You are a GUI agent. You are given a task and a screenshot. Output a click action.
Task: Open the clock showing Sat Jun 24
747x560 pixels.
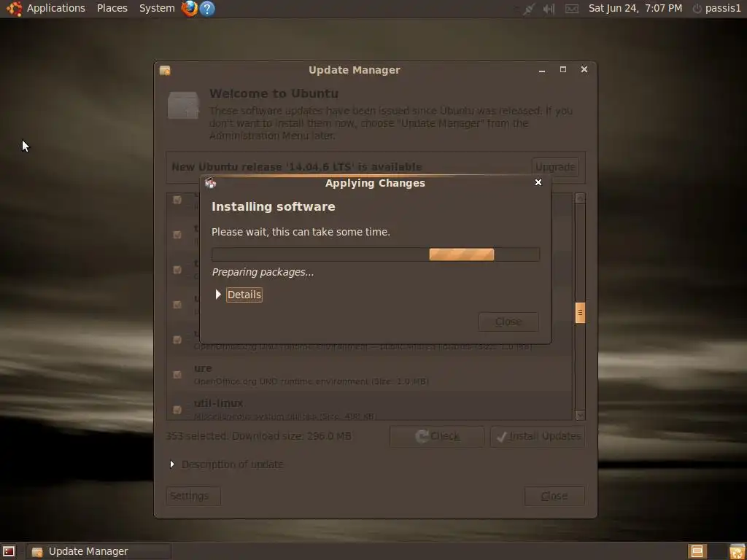tap(635, 8)
